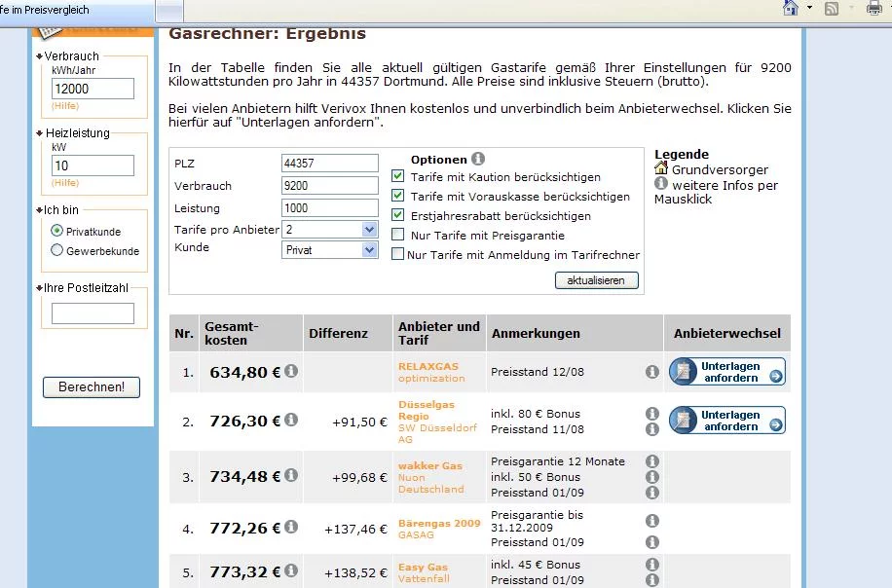The height and width of the screenshot is (588, 892).
Task: Select the Privatkunde radio button
Action: (x=56, y=231)
